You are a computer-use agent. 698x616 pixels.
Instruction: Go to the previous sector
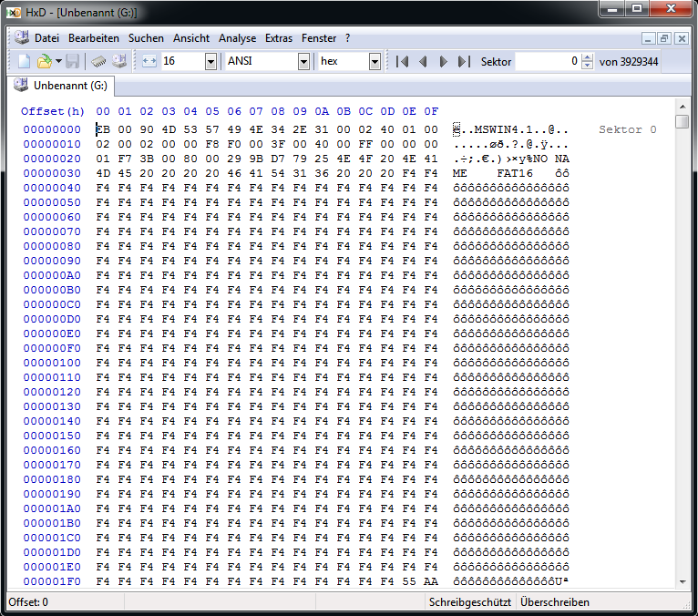[x=423, y=61]
